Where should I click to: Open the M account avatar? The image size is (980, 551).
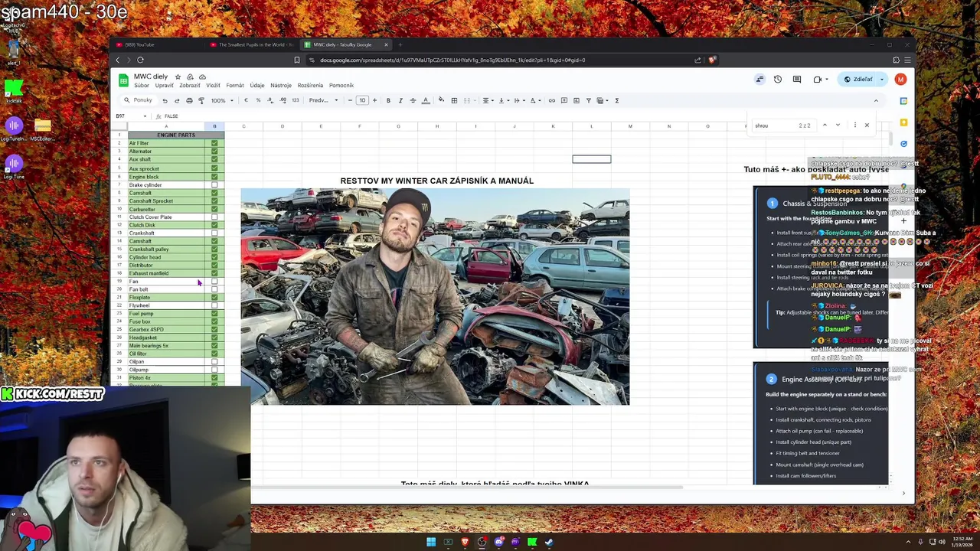click(x=900, y=79)
